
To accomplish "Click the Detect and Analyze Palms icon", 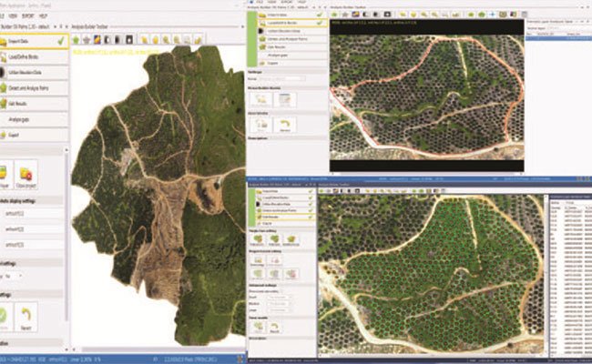I will click(5, 90).
